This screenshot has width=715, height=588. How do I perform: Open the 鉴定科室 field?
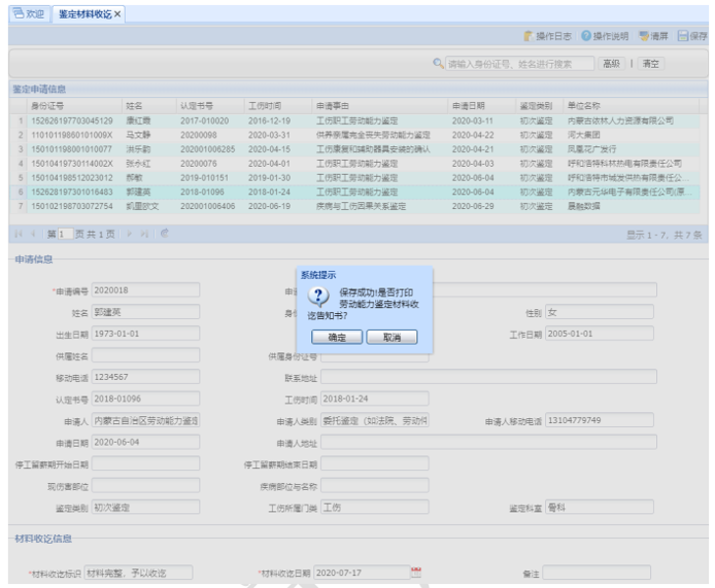[600, 508]
